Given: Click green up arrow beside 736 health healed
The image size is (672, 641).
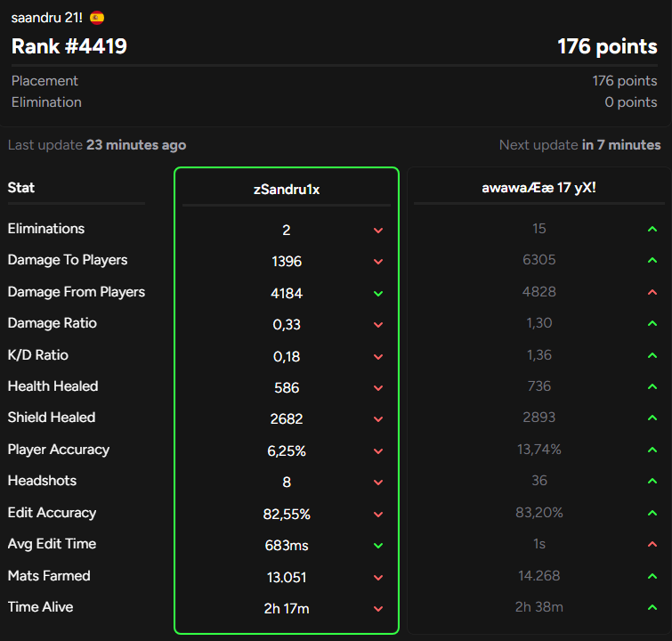Looking at the screenshot, I should pyautogui.click(x=652, y=386).
